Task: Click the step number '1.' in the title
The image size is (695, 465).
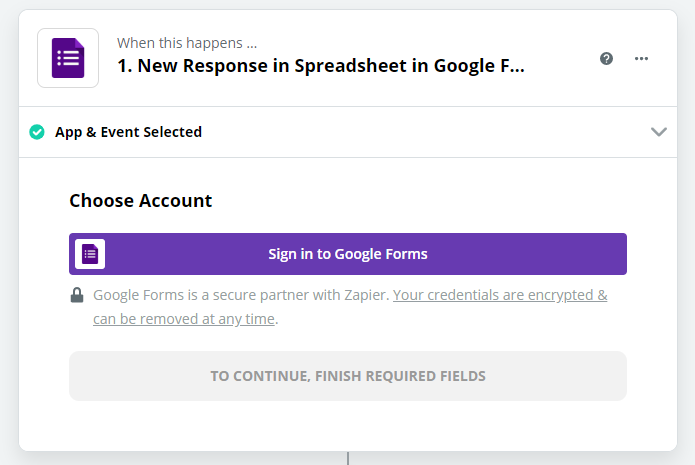Action: [x=125, y=66]
